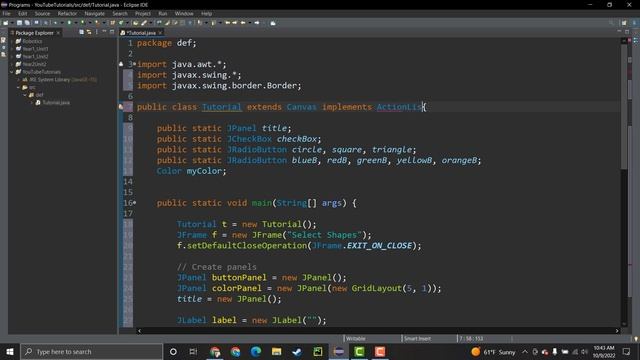Open the Edit menu
Screen dimensions: 640x360
22,13
